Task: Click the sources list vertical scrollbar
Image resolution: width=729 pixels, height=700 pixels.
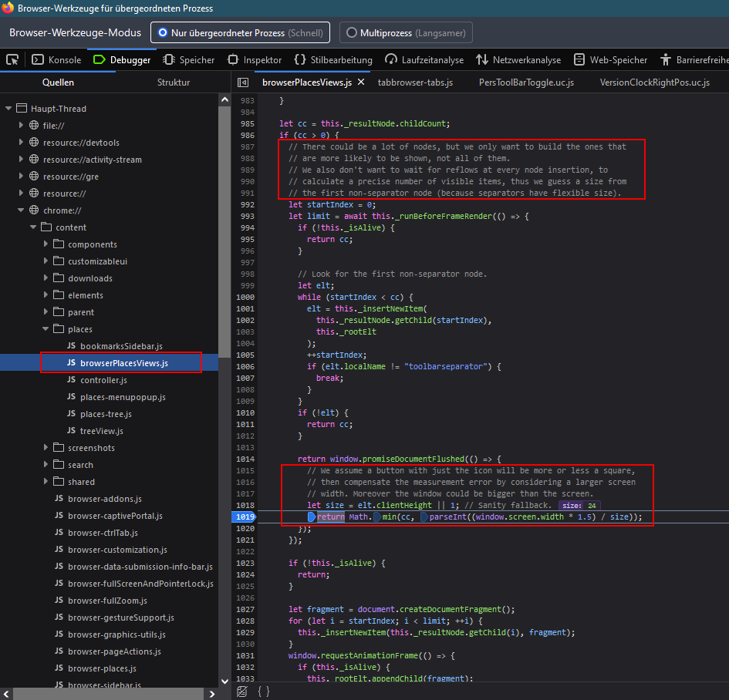Action: click(x=224, y=231)
